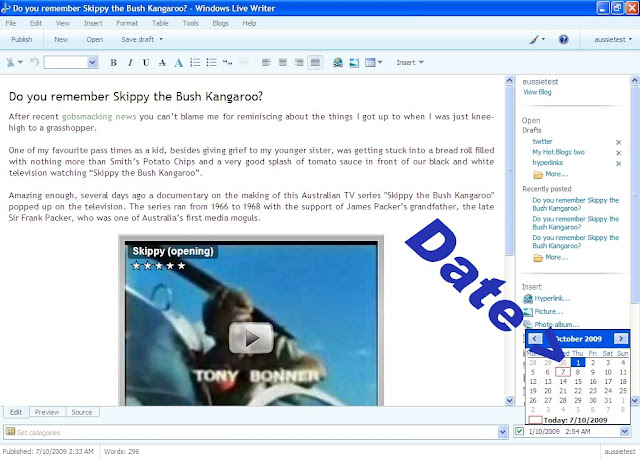Click the cut scissors icon
Viewport: 640px width, 459px height.
[10, 62]
